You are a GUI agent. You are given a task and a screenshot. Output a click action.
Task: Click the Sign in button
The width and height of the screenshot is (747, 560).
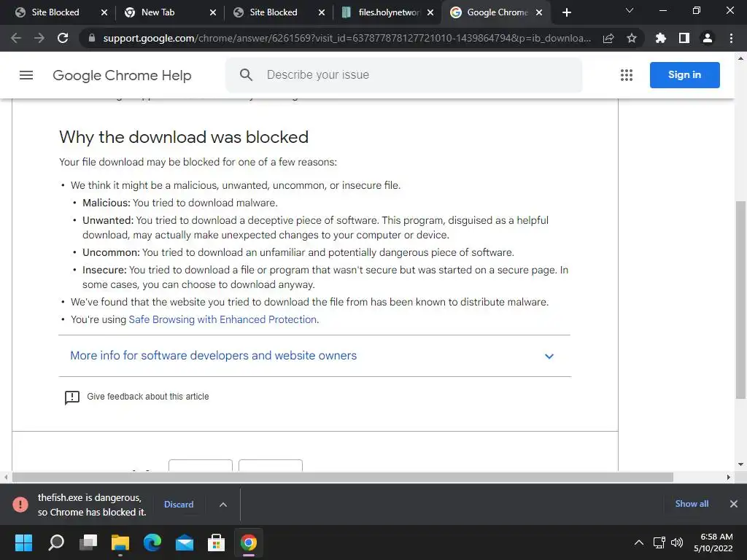point(684,75)
